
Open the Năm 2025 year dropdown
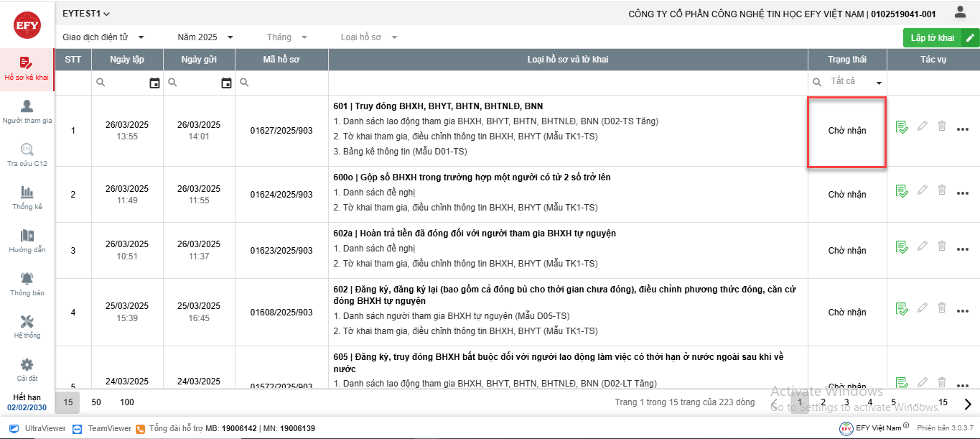205,37
